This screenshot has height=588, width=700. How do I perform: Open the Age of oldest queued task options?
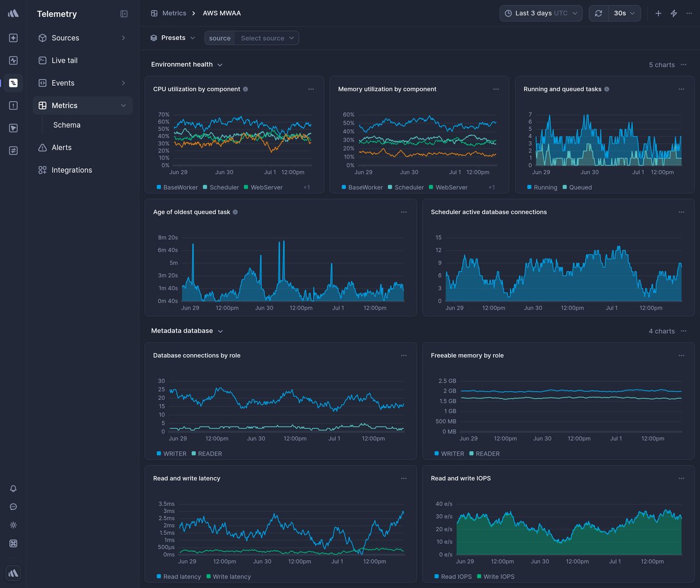pos(404,212)
